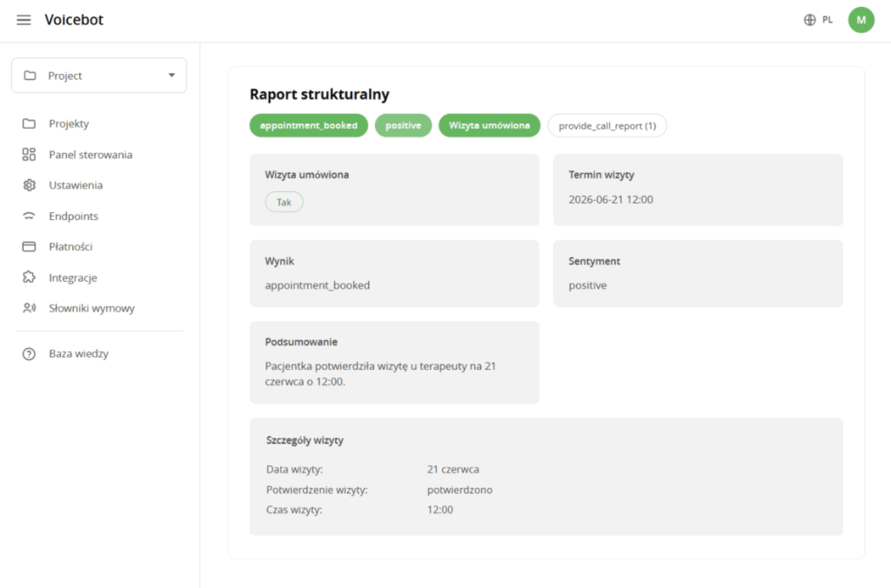Open the hamburger menu icon
The width and height of the screenshot is (891, 588).
click(23, 20)
